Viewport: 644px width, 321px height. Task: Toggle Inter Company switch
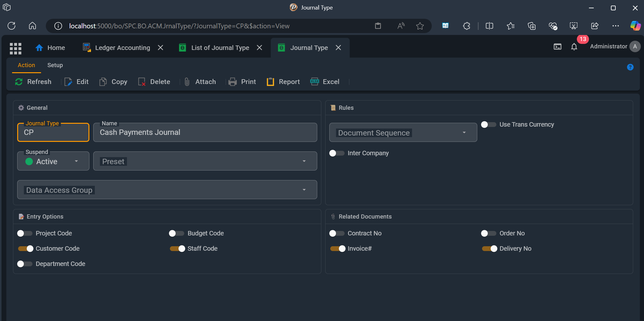pos(337,153)
